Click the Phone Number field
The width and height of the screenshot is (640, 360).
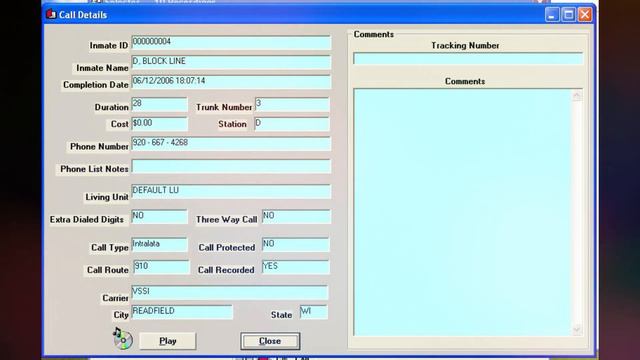pyautogui.click(x=231, y=144)
